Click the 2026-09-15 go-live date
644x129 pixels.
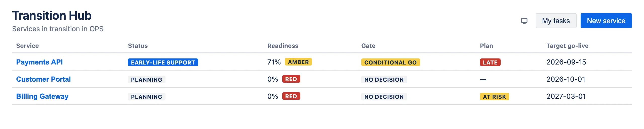click(566, 62)
